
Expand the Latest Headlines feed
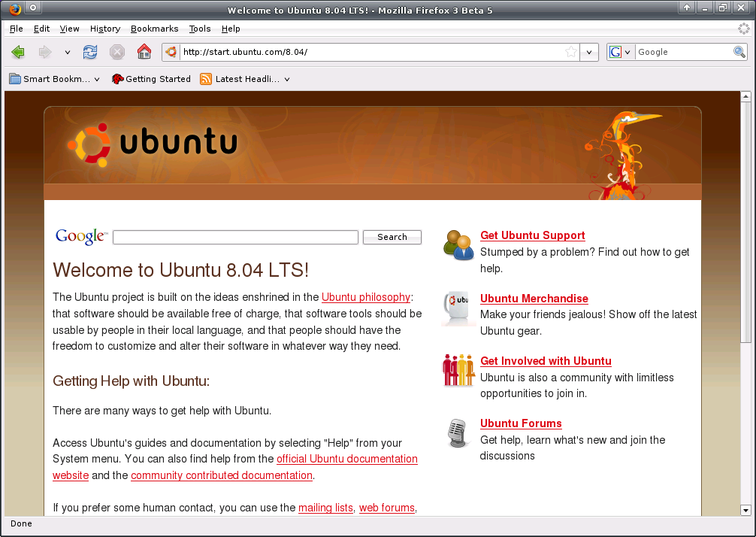[245, 79]
